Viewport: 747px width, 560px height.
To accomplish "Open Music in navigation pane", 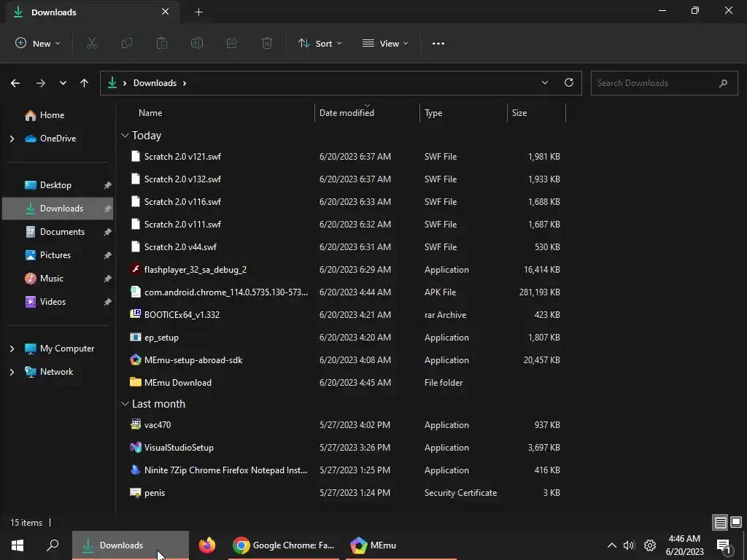I will coord(52,279).
